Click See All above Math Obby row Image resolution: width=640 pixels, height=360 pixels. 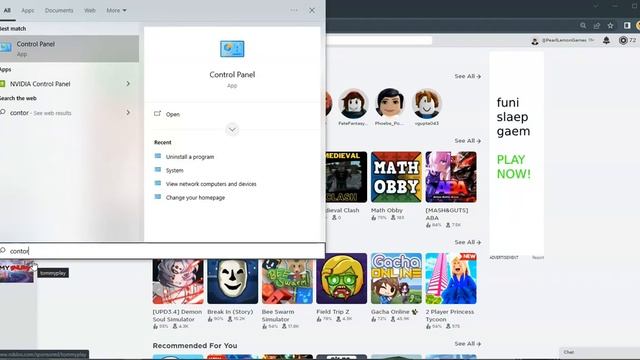[x=468, y=141]
